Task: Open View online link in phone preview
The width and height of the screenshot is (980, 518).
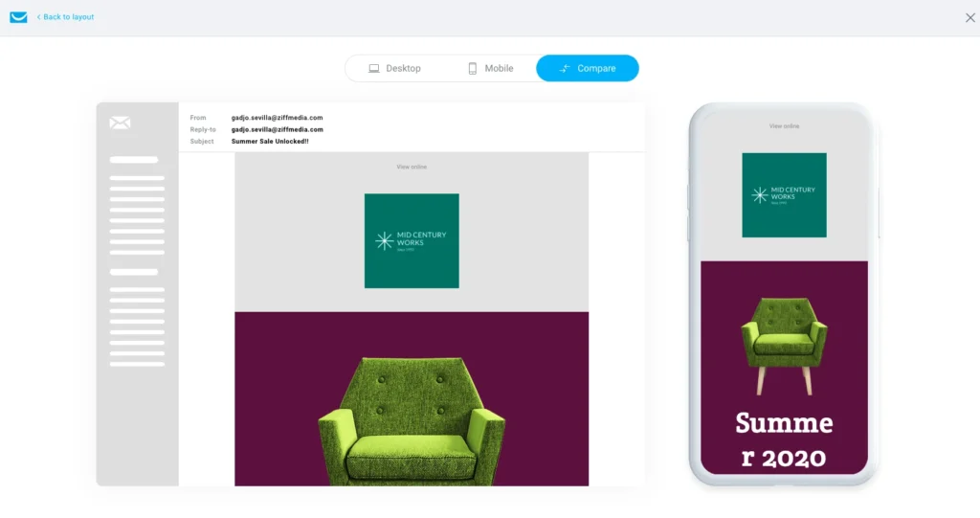Action: click(784, 126)
